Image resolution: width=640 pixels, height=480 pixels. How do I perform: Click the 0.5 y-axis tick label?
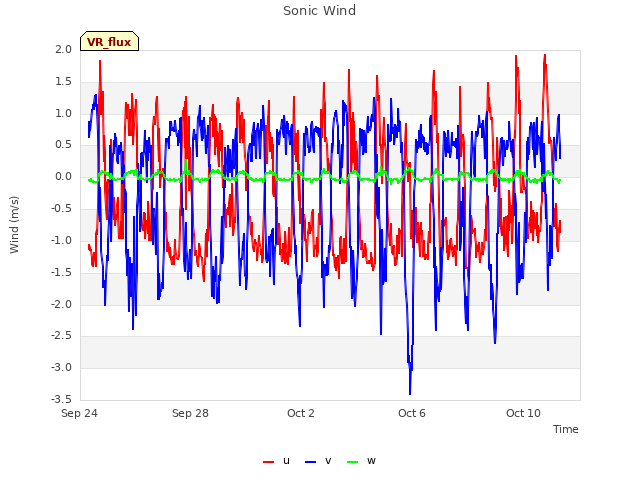pyautogui.click(x=63, y=144)
